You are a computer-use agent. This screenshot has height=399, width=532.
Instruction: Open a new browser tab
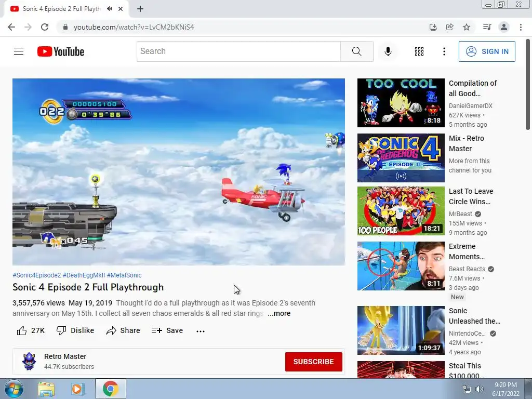140,9
